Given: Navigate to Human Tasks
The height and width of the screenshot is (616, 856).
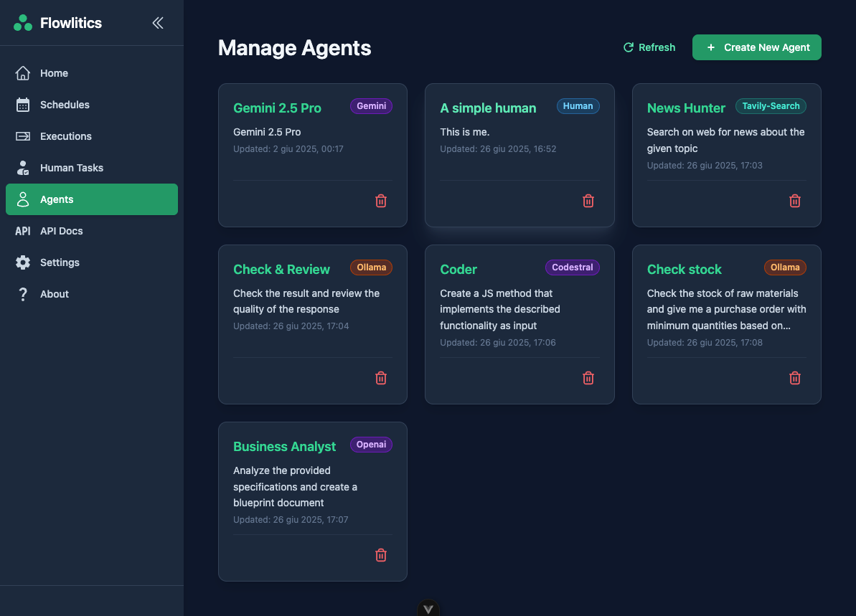Looking at the screenshot, I should coord(92,168).
